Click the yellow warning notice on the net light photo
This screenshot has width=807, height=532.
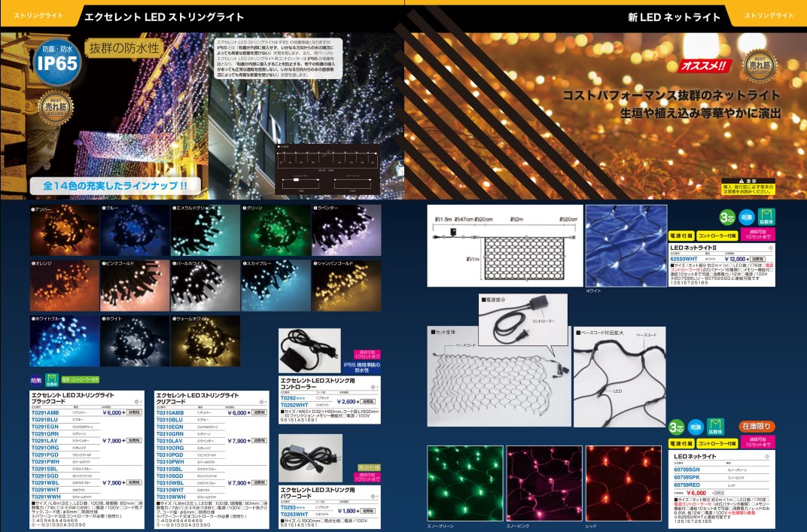[x=748, y=187]
